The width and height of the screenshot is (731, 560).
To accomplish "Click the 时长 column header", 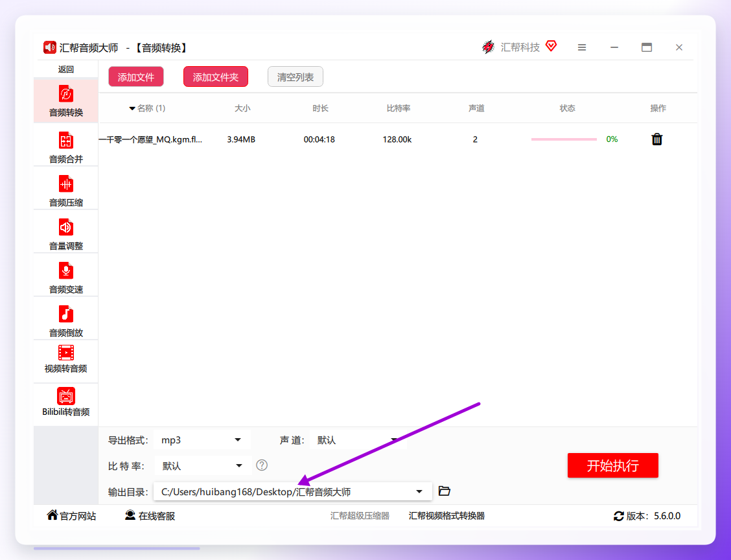I will click(320, 108).
